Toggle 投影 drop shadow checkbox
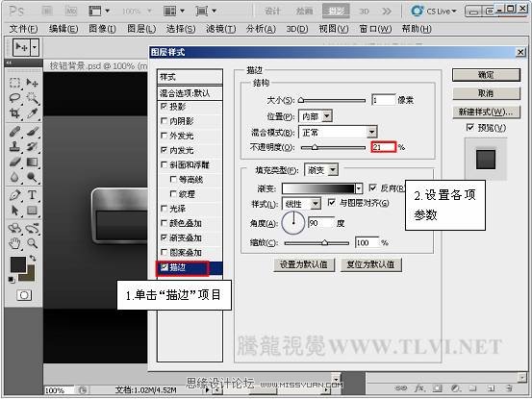Image resolution: width=532 pixels, height=399 pixels. [x=164, y=107]
